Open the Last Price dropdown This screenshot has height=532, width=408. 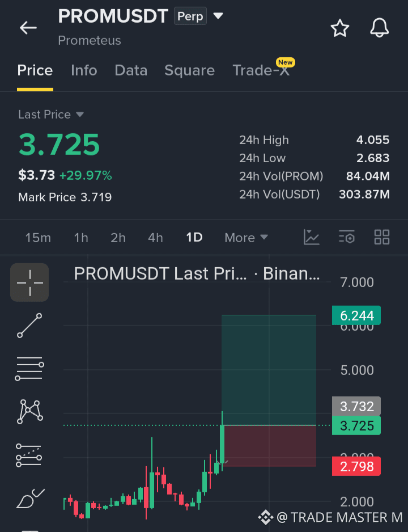tap(51, 115)
